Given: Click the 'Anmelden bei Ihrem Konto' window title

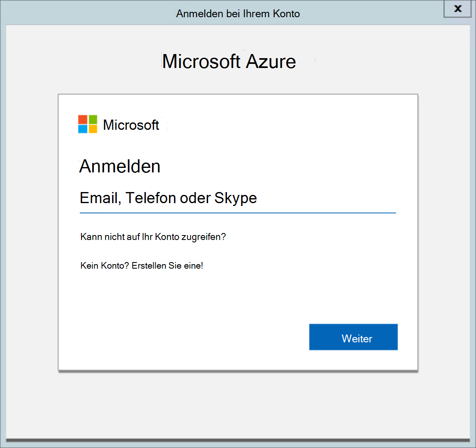Looking at the screenshot, I should pyautogui.click(x=238, y=14).
